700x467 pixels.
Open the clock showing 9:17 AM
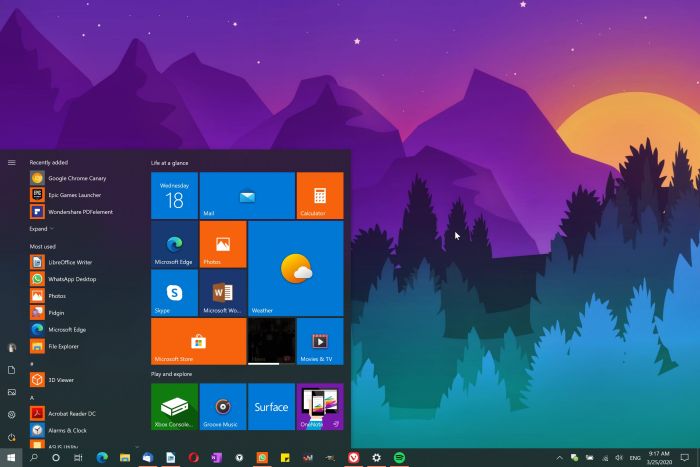[x=659, y=458]
